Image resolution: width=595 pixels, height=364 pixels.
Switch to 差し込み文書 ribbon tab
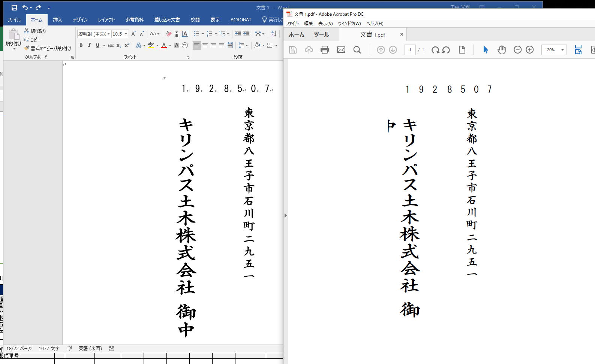(x=167, y=19)
